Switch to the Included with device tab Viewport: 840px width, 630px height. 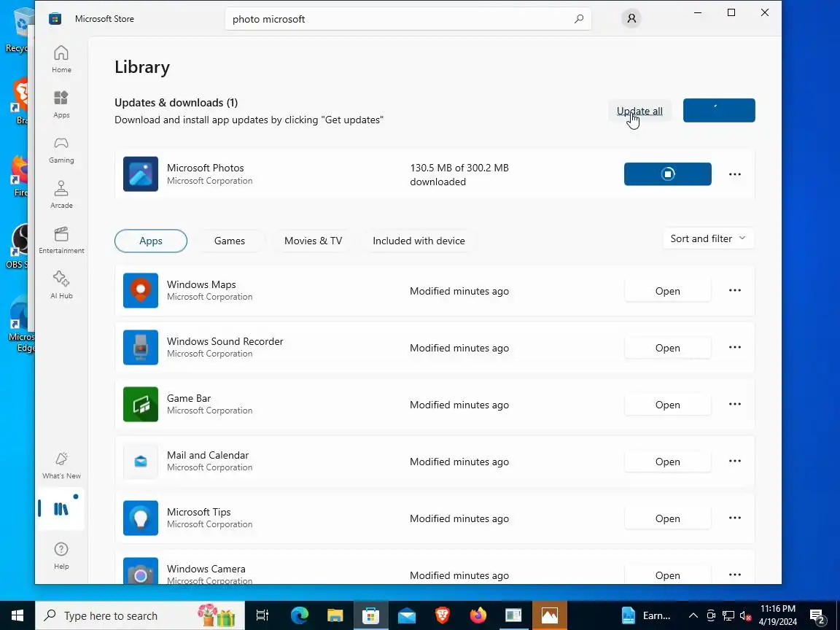[419, 241]
